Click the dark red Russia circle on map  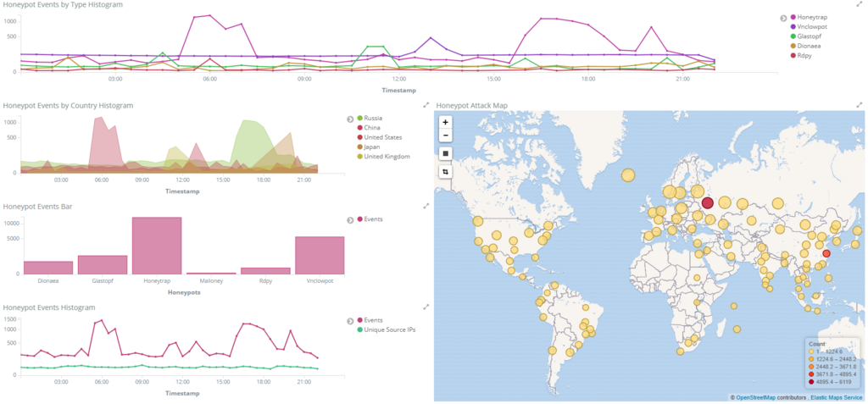(708, 203)
